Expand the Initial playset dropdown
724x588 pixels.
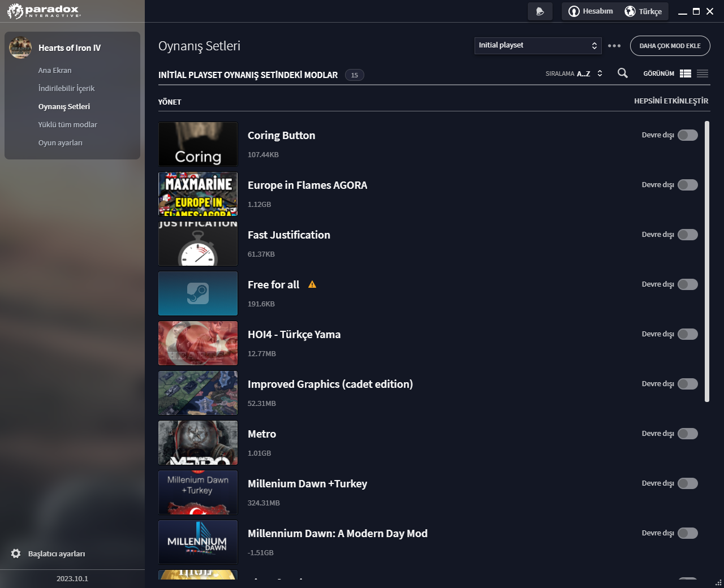538,46
